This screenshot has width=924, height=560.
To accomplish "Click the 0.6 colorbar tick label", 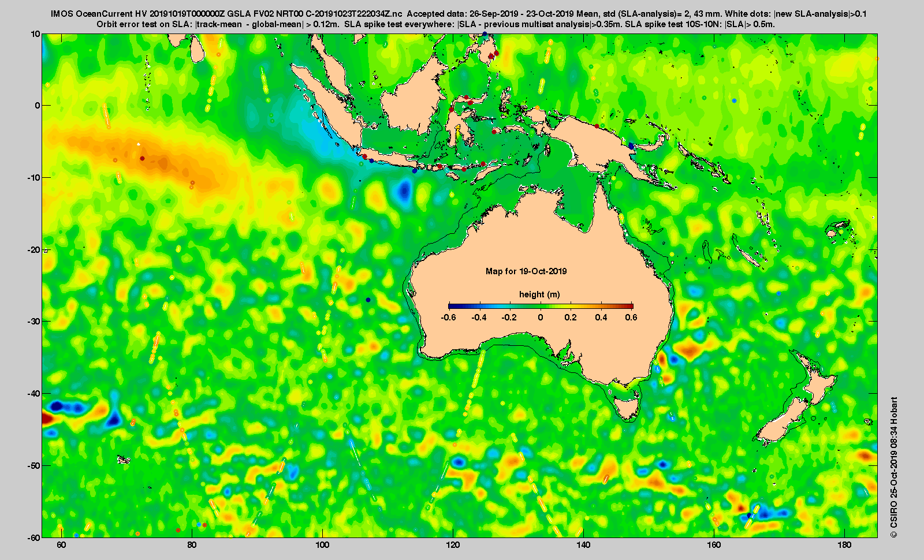I will click(631, 318).
